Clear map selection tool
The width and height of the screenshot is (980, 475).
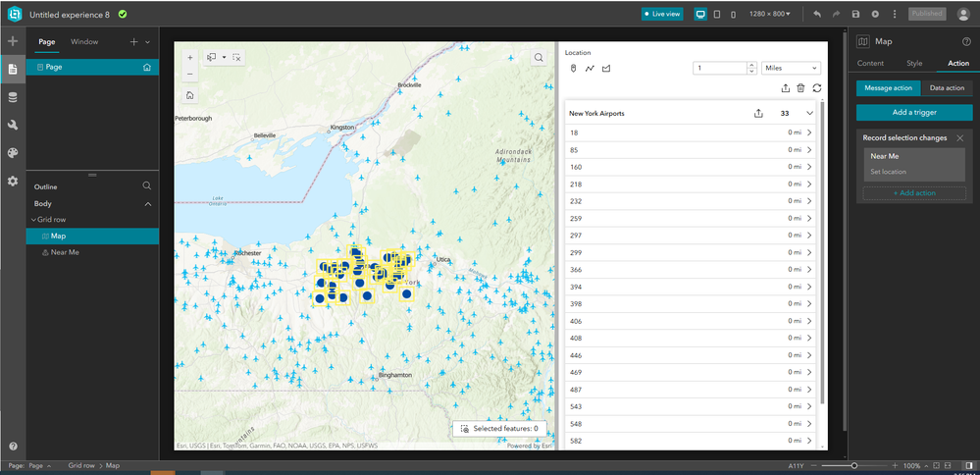236,58
